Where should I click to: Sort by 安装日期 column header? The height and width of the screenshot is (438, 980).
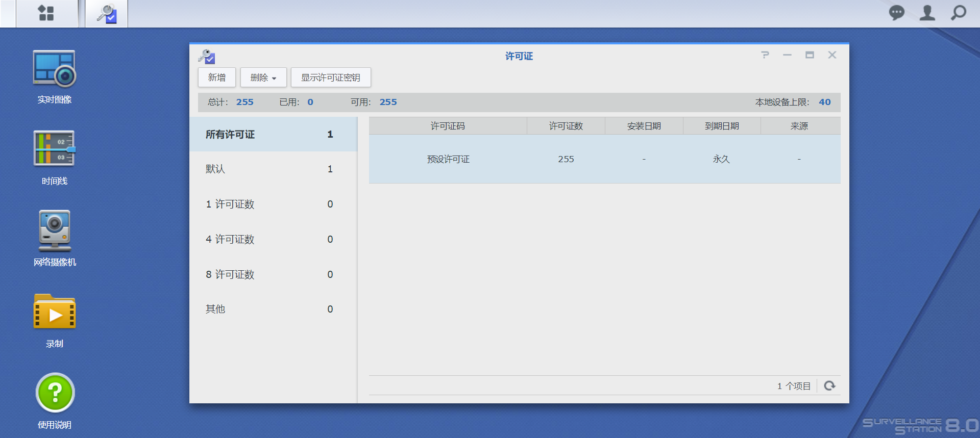pyautogui.click(x=644, y=126)
